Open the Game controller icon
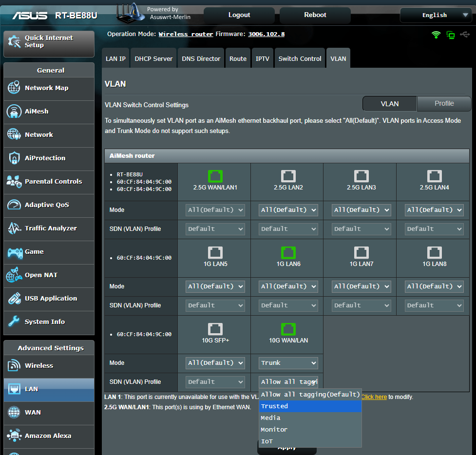 tap(15, 252)
